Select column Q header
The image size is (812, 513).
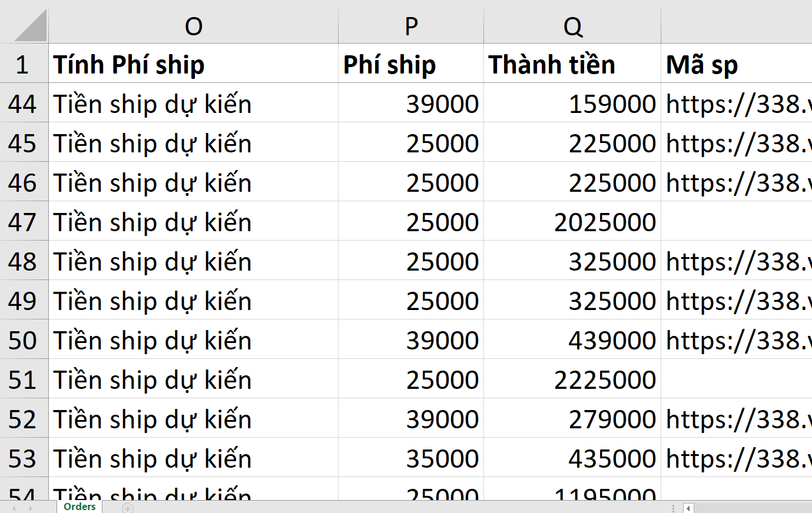[572, 26]
